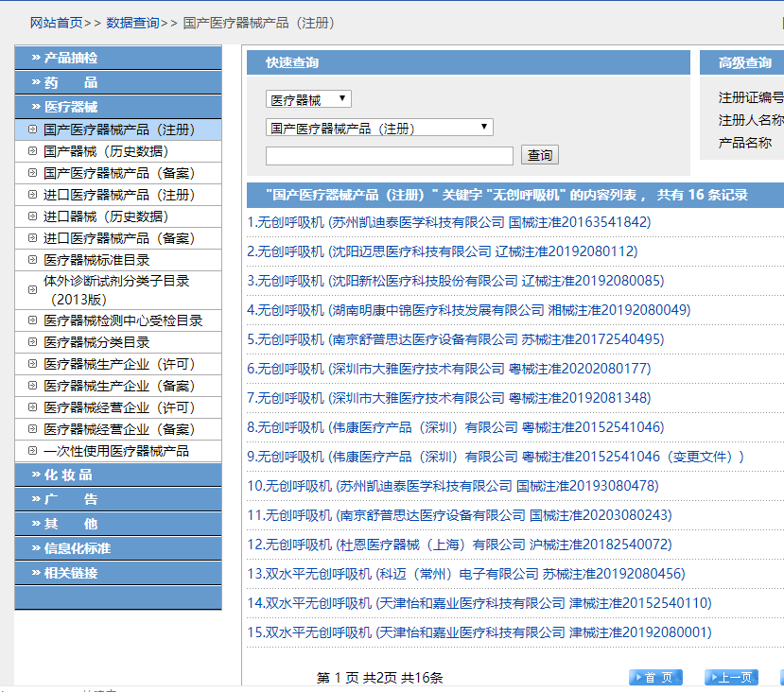Click the icon beside 医疗器械标准目录

(x=32, y=260)
